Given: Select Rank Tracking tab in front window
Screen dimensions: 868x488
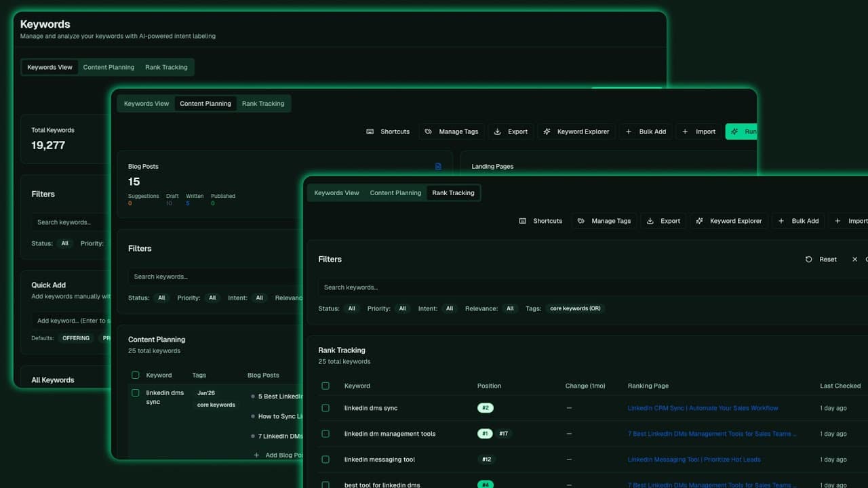Looking at the screenshot, I should (x=453, y=193).
